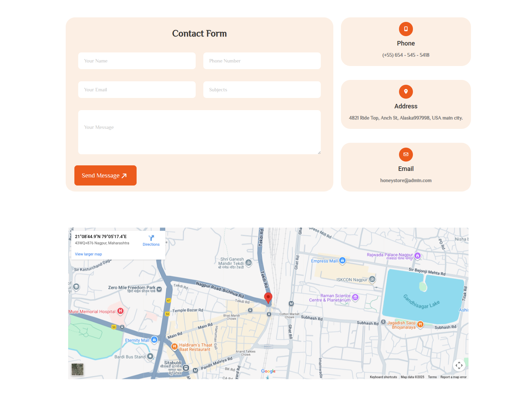
Task: Click into the Phone Number field
Action: 262,61
